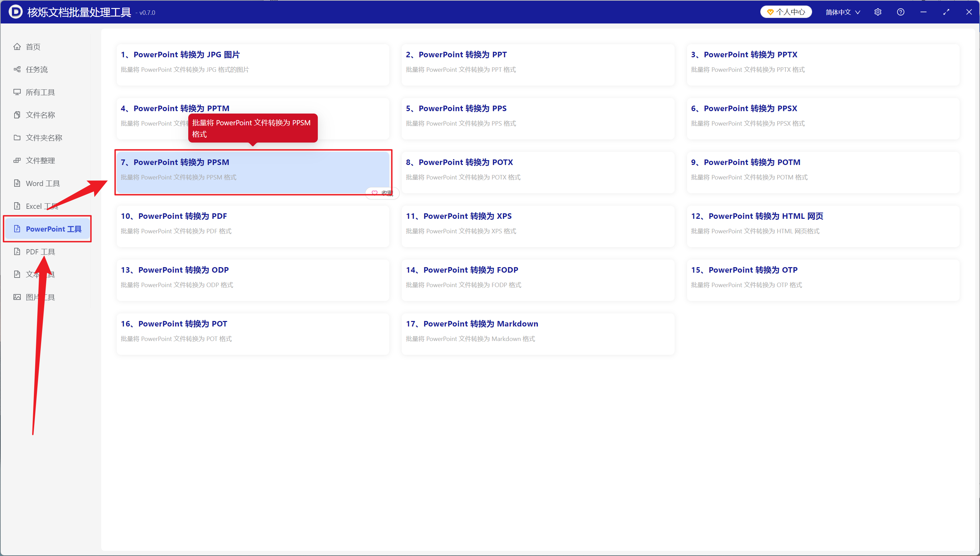Open PowerPoint 转换为 PPS card
Image resolution: width=980 pixels, height=556 pixels.
pyautogui.click(x=538, y=118)
